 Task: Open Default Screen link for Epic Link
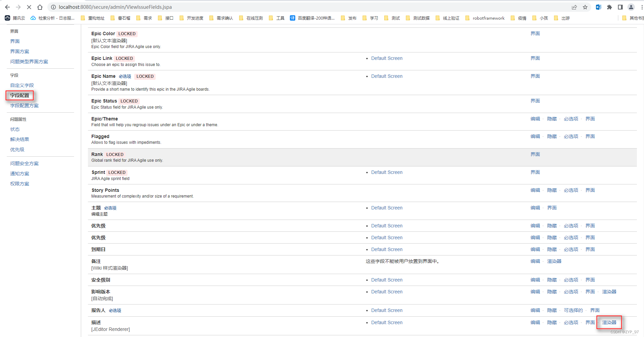(x=387, y=58)
